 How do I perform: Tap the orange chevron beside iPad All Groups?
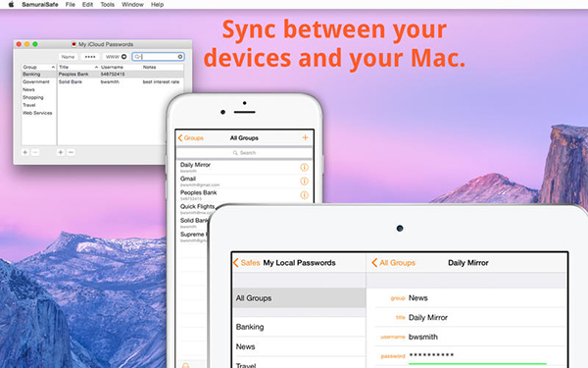374,263
